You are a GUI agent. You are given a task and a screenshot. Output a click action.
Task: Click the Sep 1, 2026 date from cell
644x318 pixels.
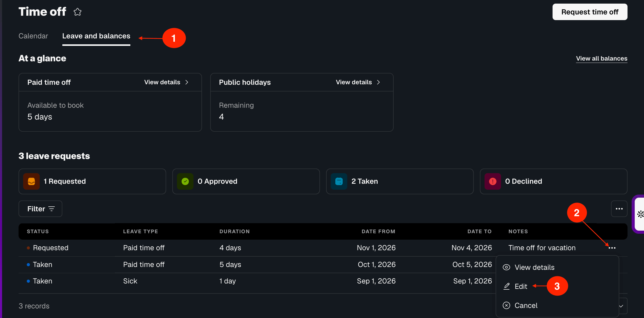376,281
